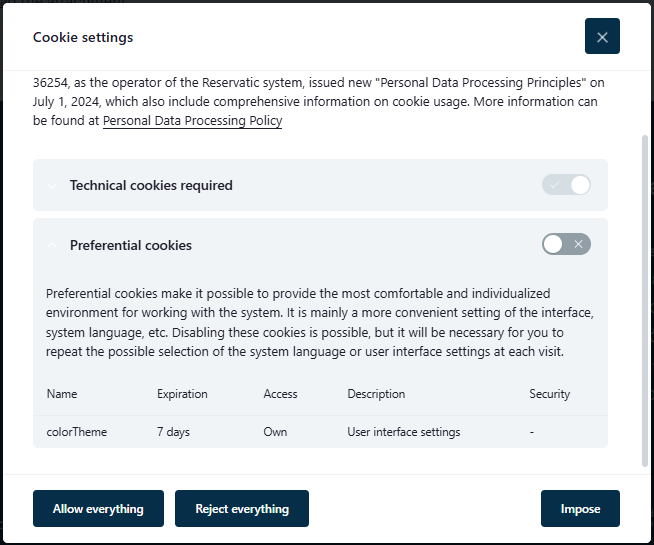The height and width of the screenshot is (545, 654).
Task: Click the vertical scrollbar of the dialog
Action: tap(644, 300)
